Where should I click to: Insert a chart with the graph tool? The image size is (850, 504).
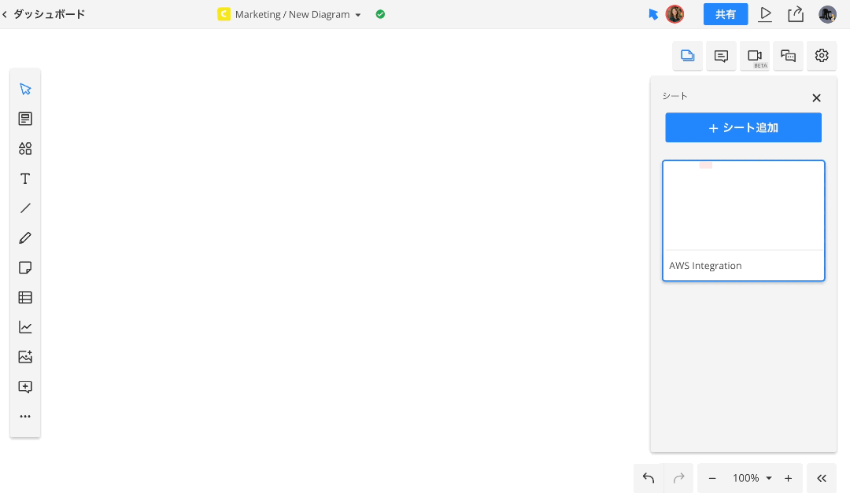[25, 327]
